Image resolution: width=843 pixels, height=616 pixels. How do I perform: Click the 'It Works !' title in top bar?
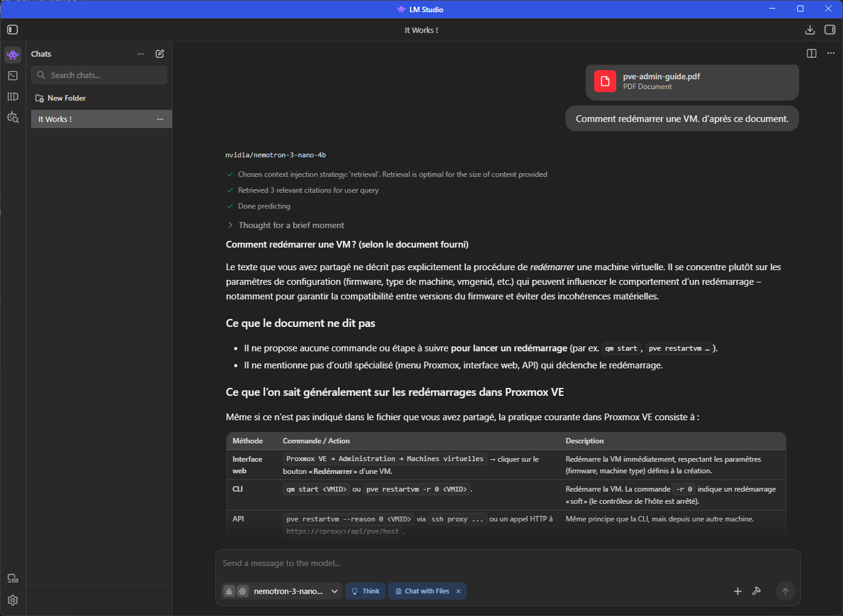click(421, 30)
